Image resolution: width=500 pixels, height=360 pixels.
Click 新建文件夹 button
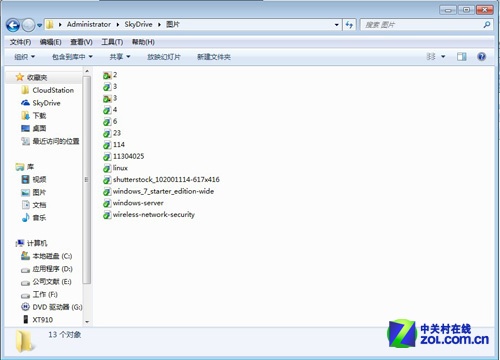pos(214,57)
